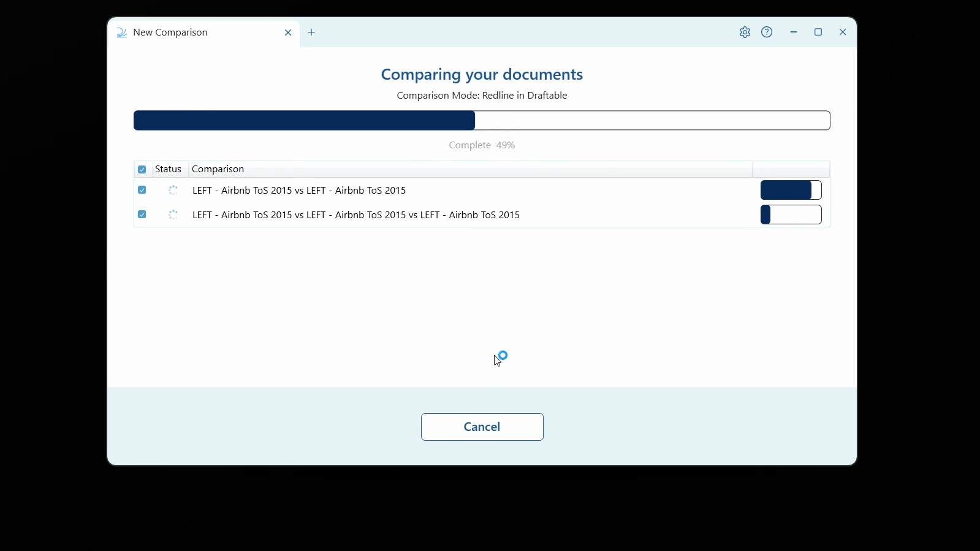Click the Draftable logo on the tab
The height and width of the screenshot is (551, 980).
(x=122, y=32)
